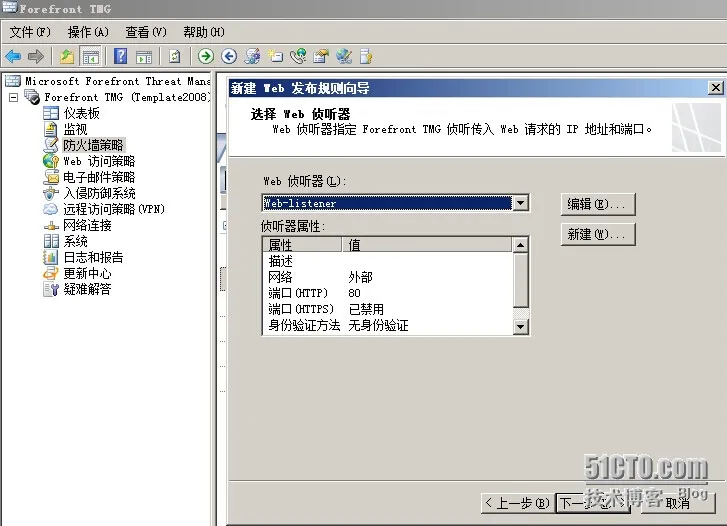Select the 防火墙策略 tree item
727x526 pixels.
tap(93, 145)
